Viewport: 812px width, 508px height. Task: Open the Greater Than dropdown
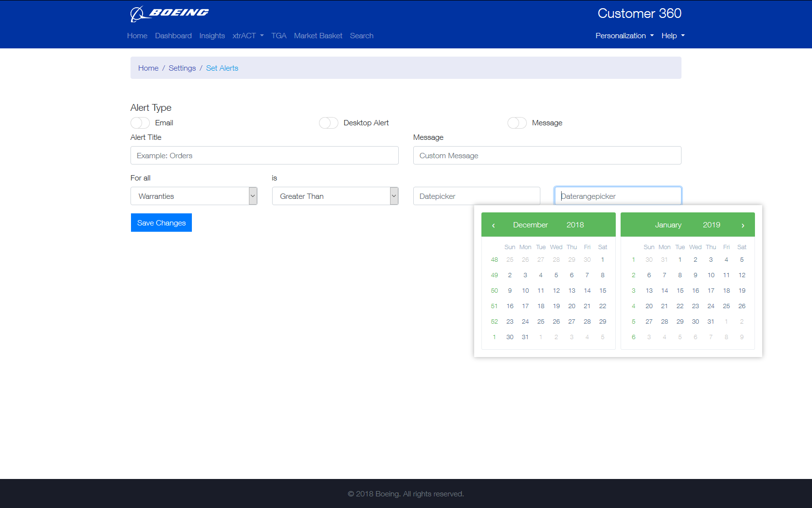(335, 196)
